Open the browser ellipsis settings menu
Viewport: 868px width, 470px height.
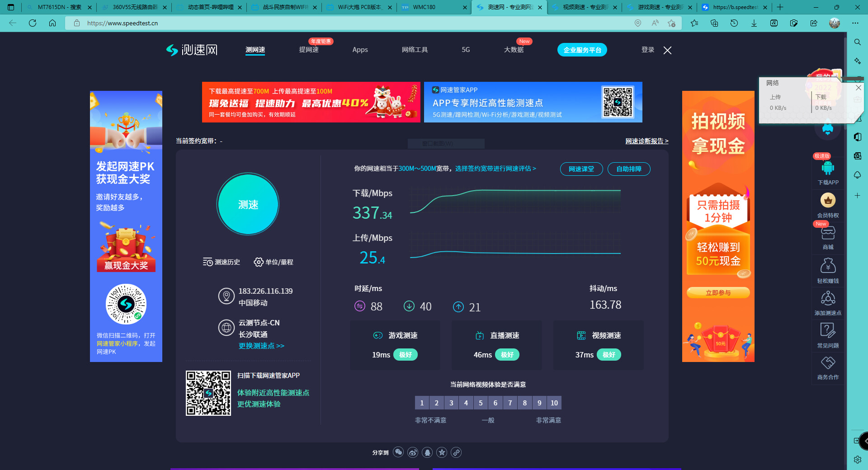pyautogui.click(x=855, y=23)
